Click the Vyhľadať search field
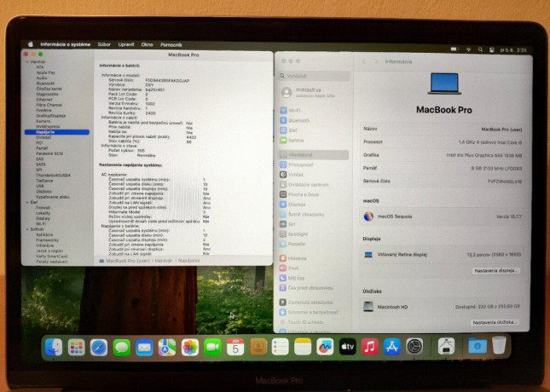This screenshot has height=392, width=550. tap(315, 76)
